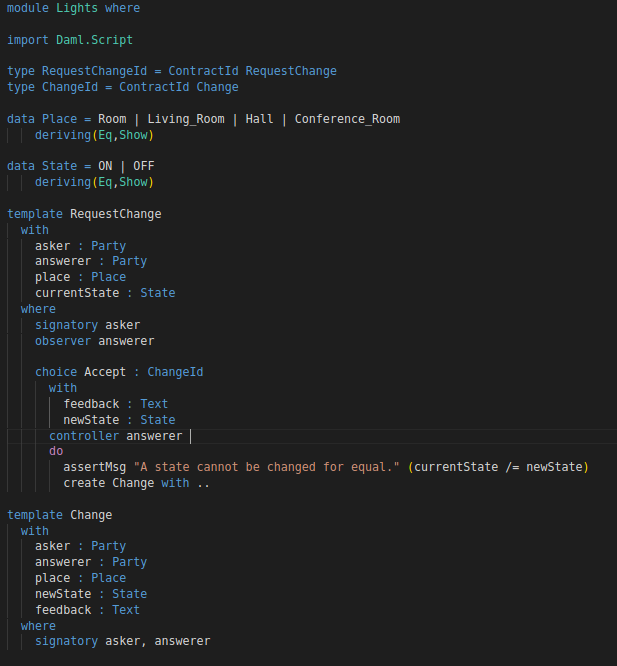Place cursor on the 'signatory asker' line
The image size is (617, 666).
coord(87,325)
